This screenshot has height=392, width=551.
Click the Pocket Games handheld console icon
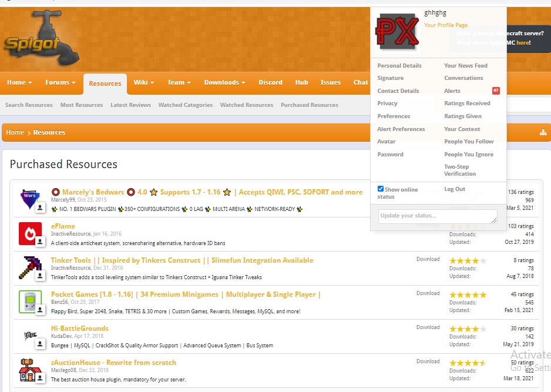tap(30, 301)
